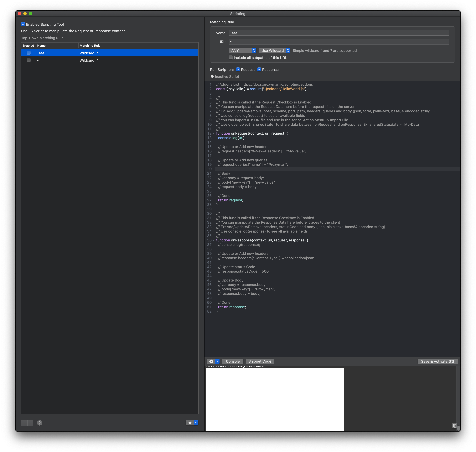Screen dimensions: 476x452
Task: Click Save & Activate button
Action: pos(437,361)
